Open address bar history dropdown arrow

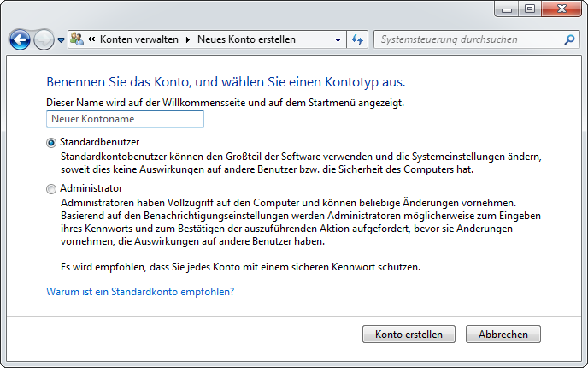[x=338, y=39]
